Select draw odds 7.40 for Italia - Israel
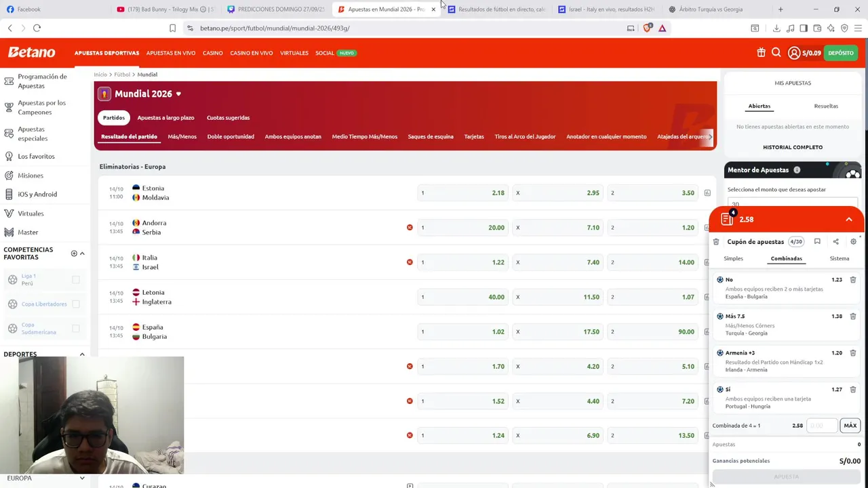 coord(558,262)
